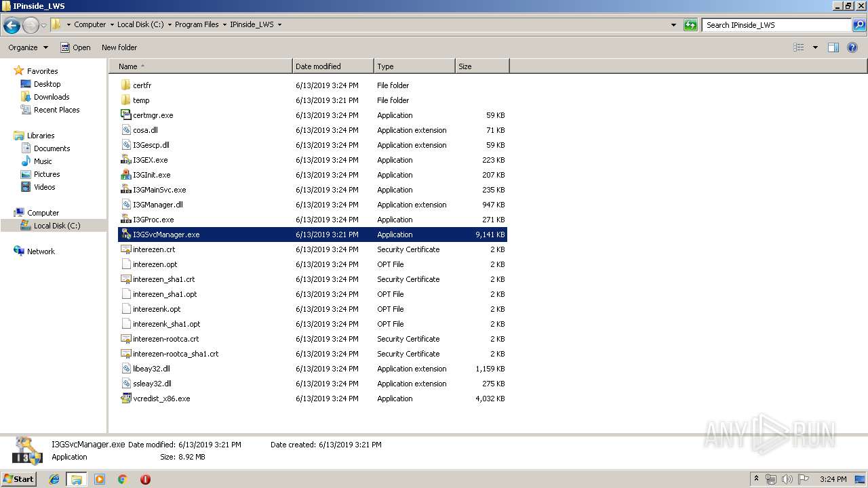Click the Action Center flag icon

[804, 479]
